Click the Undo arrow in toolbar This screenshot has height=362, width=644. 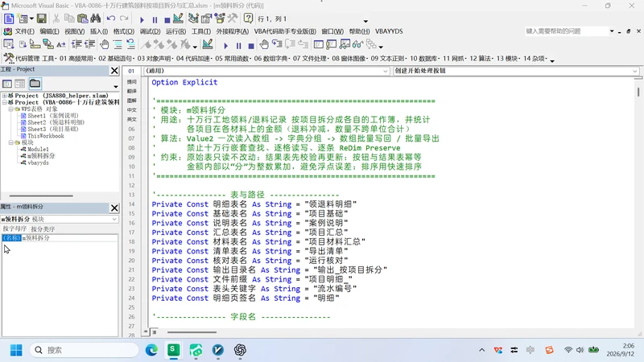tap(111, 19)
